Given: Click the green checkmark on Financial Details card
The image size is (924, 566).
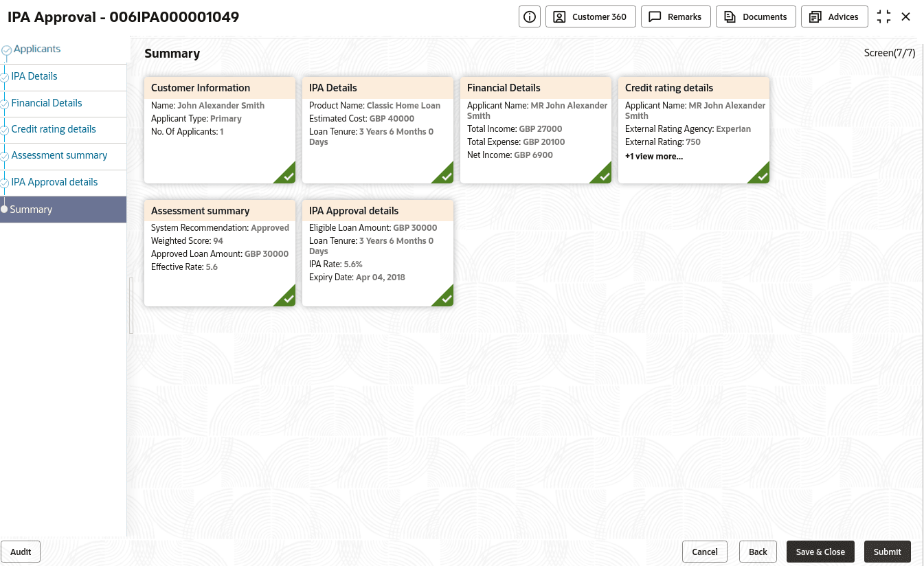Looking at the screenshot, I should click(x=604, y=176).
